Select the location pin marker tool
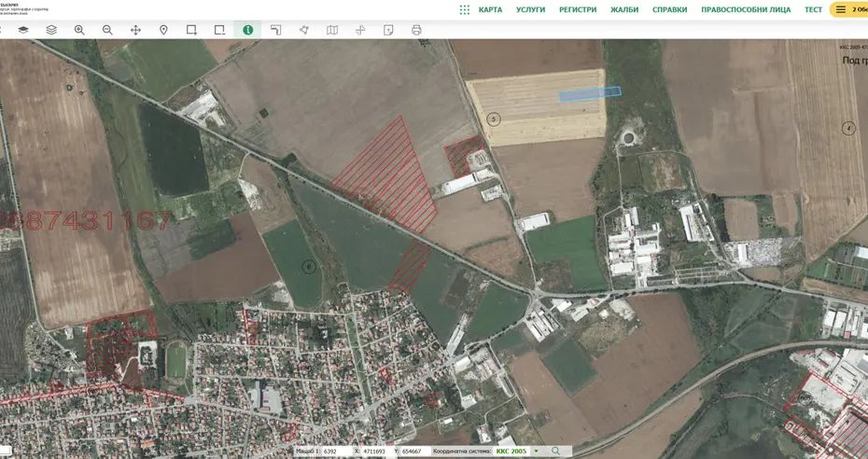This screenshot has height=459, width=868. click(163, 30)
